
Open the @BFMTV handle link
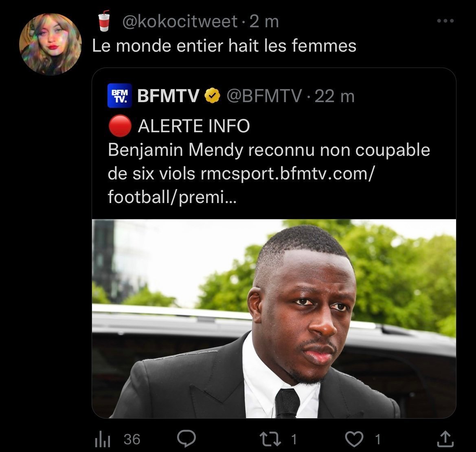click(264, 96)
